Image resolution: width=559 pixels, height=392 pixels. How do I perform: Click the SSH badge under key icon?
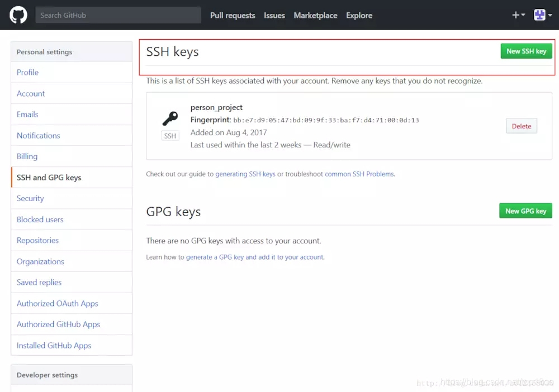[170, 136]
